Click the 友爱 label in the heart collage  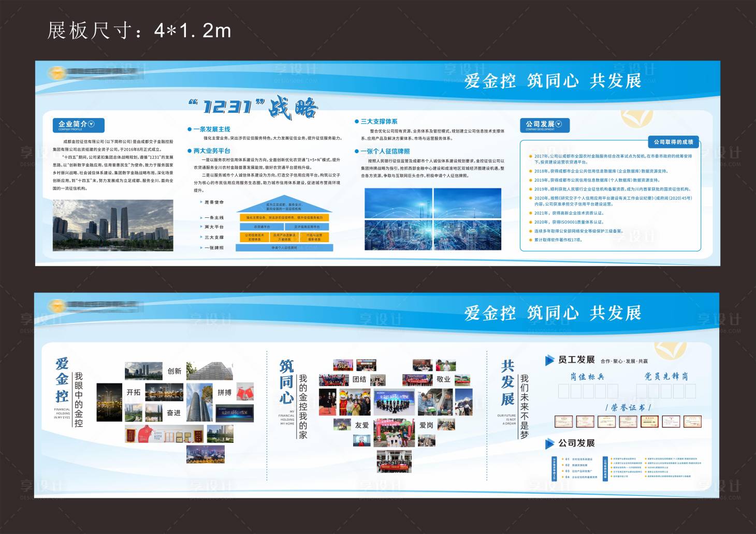click(x=362, y=425)
